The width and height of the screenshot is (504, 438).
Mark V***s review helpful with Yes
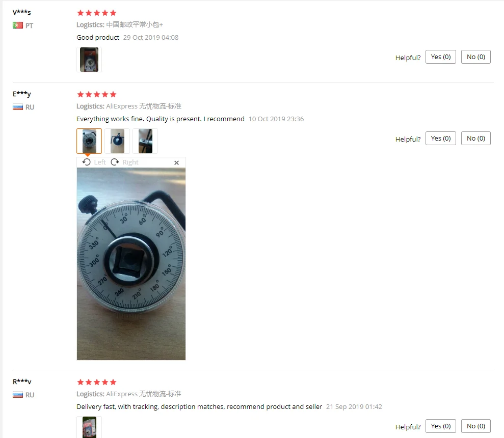441,57
